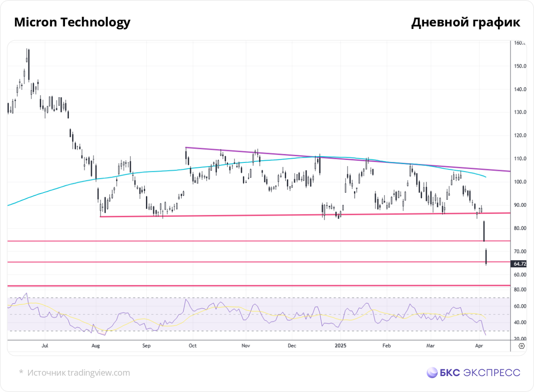534x392 pixels.
Task: Select the purple descending trendline
Action: [x=347, y=159]
